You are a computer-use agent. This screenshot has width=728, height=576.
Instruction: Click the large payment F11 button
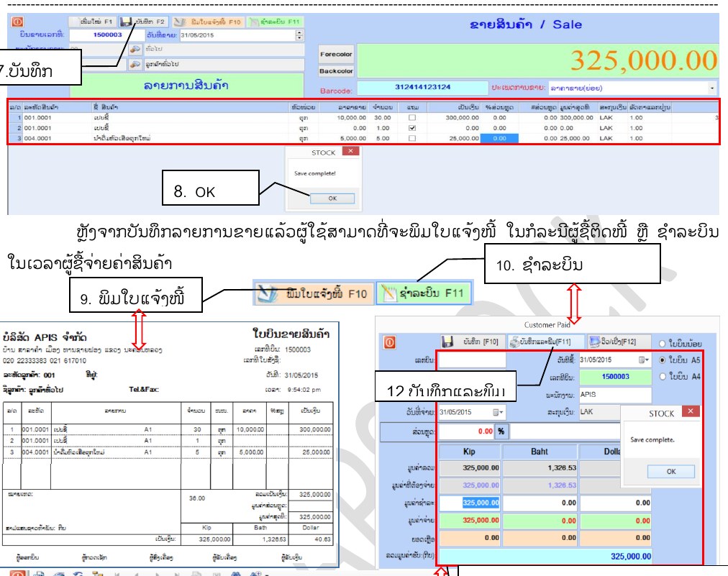(x=424, y=293)
